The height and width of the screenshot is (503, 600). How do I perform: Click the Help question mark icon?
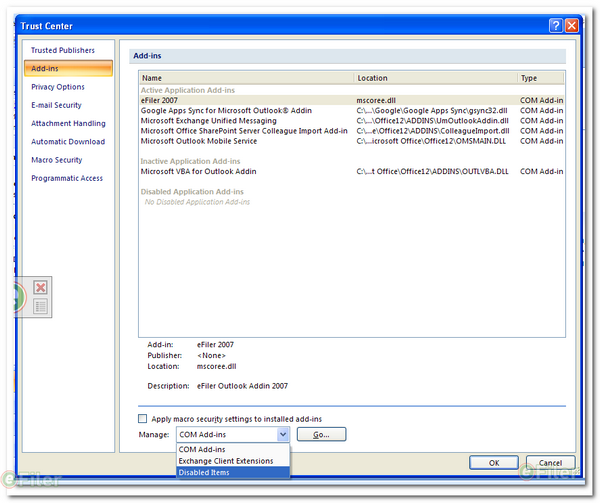(x=556, y=26)
